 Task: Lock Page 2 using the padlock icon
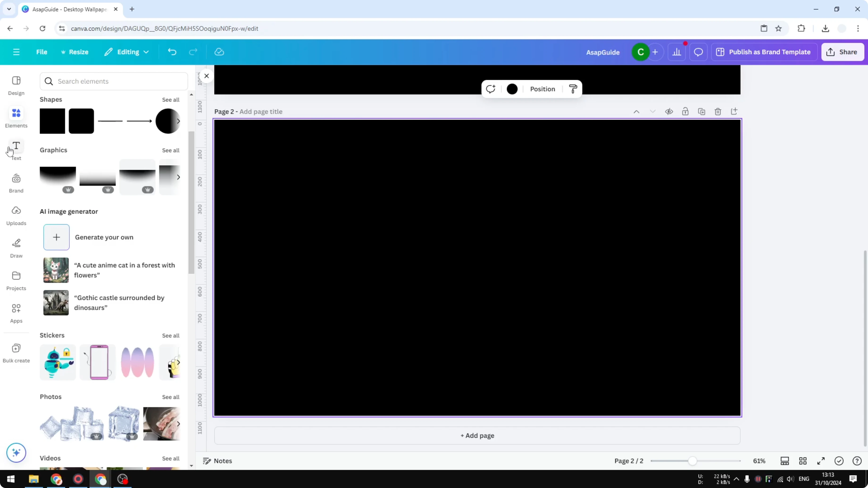(685, 112)
